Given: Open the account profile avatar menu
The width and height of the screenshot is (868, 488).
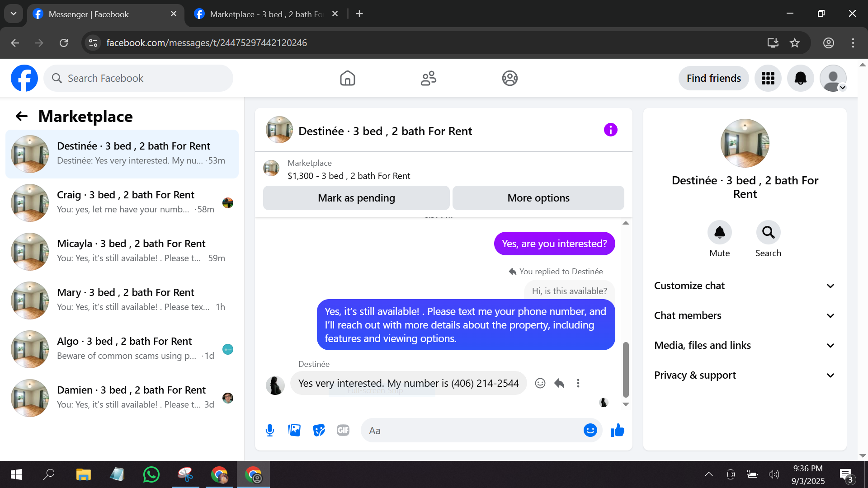Looking at the screenshot, I should coord(833,78).
